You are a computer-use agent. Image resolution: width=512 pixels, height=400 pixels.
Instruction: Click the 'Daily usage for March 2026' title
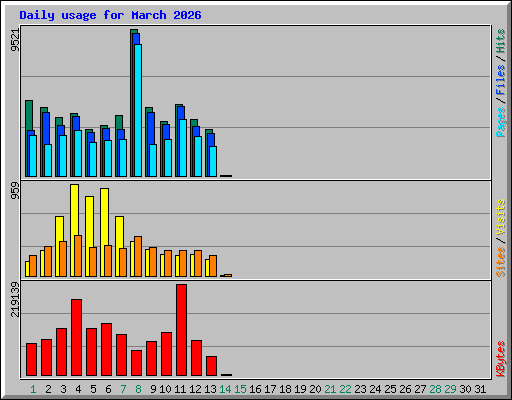110,15
